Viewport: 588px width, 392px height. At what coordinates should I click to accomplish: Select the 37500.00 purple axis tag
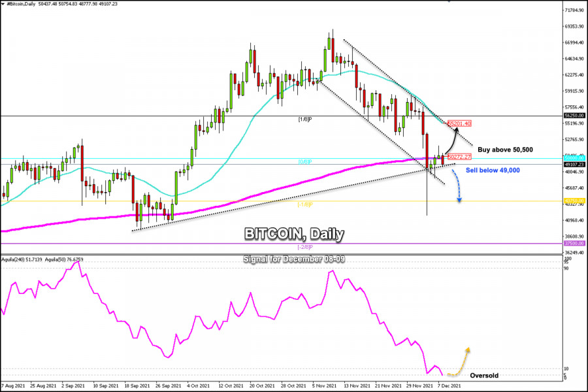tap(574, 244)
